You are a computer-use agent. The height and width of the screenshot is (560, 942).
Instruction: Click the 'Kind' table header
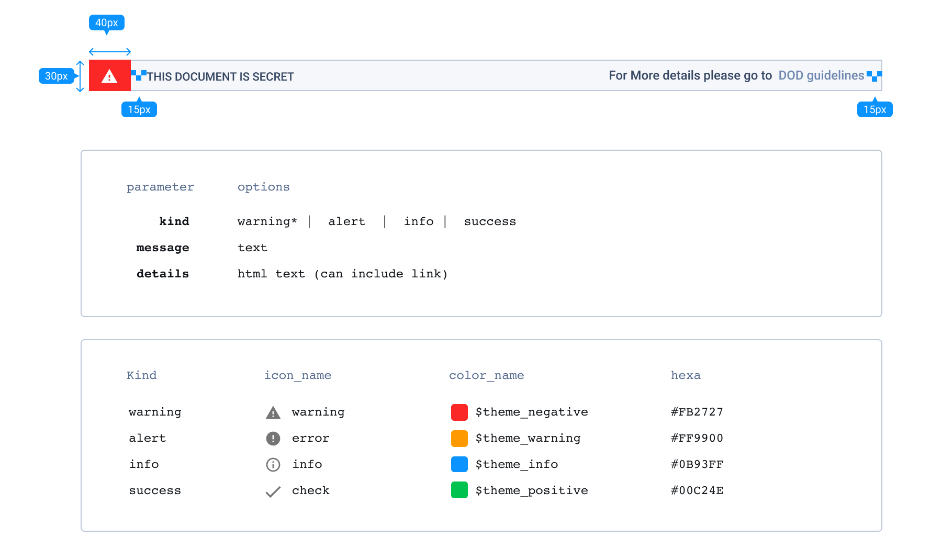pos(142,375)
